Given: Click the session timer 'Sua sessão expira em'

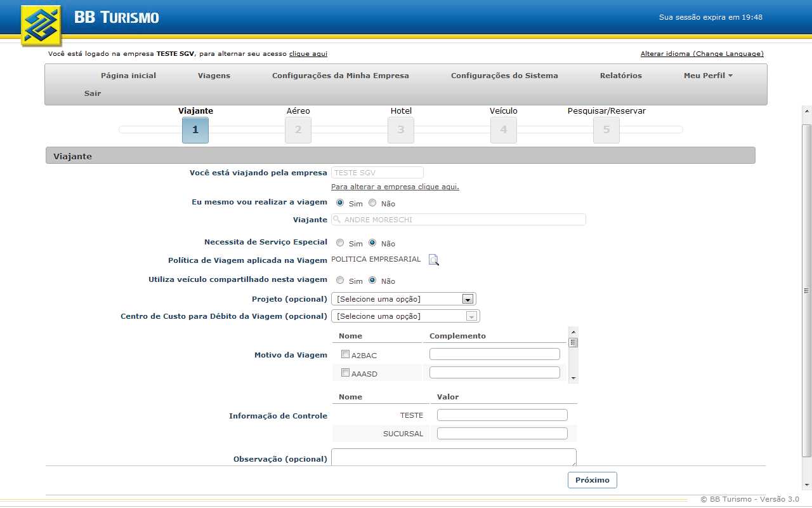Looking at the screenshot, I should tap(710, 17).
